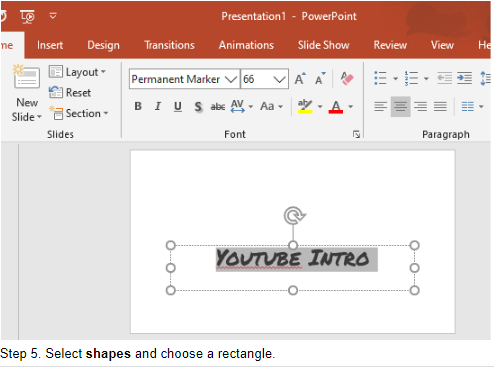
Task: Toggle center text alignment
Action: click(400, 107)
